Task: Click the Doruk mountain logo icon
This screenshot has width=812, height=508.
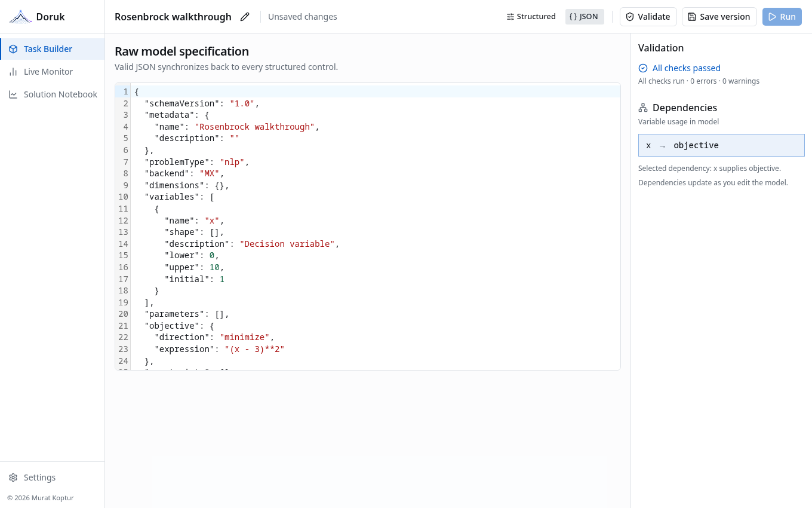Action: pyautogui.click(x=20, y=17)
